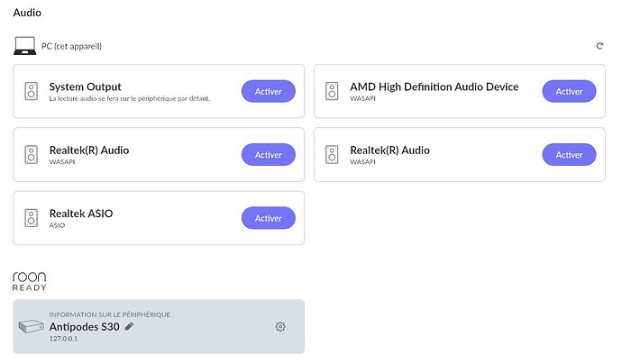Click the AMD High Definition Audio speaker icon
The width and height of the screenshot is (622, 364).
[332, 91]
